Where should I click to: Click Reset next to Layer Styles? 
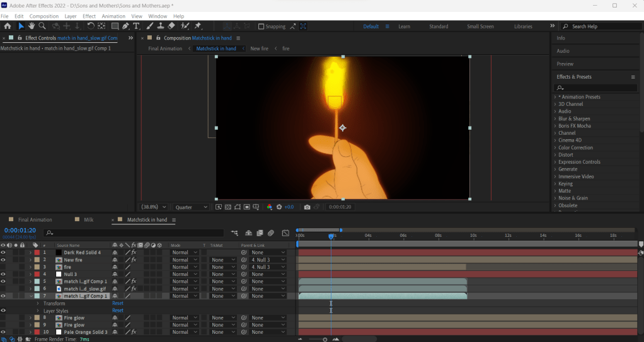(x=118, y=311)
